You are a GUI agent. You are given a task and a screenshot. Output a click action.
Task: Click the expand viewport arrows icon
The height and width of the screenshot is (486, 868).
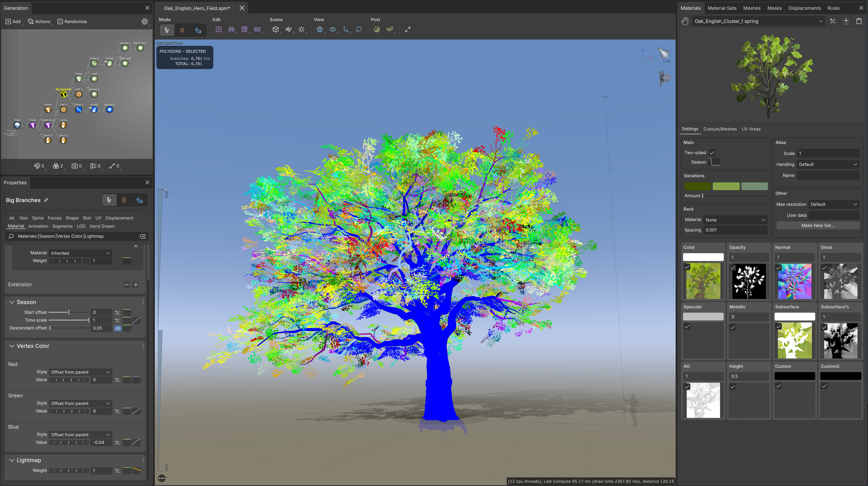coord(408,29)
